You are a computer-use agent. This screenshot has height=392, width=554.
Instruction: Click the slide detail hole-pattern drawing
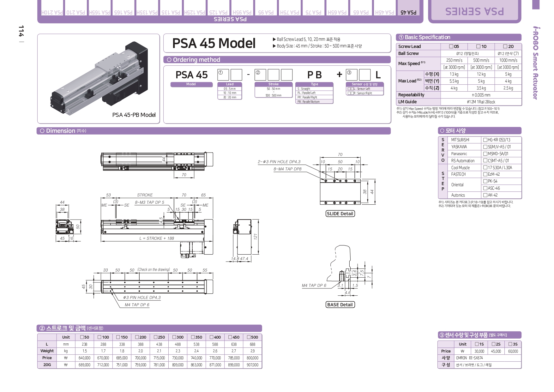coord(340,192)
